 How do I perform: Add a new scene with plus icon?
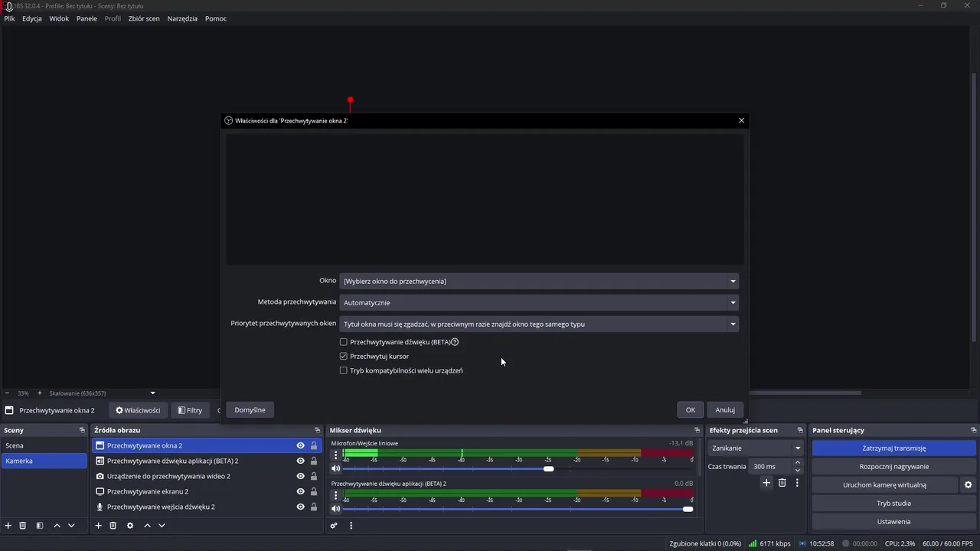pos(8,526)
